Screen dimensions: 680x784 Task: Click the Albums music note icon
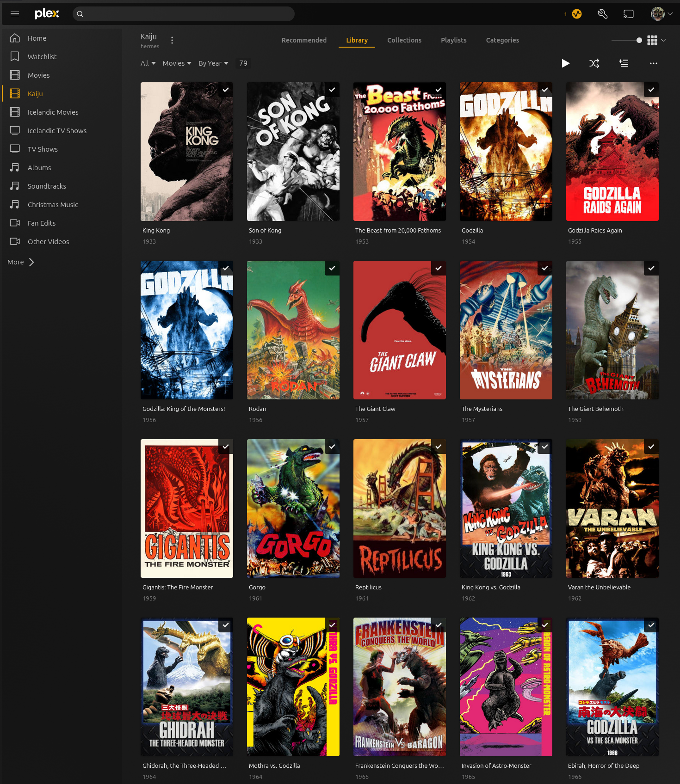(15, 167)
